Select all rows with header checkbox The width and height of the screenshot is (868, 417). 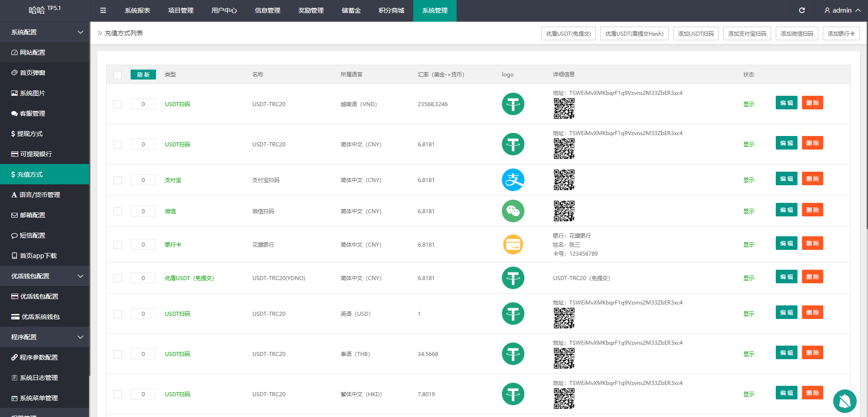118,75
